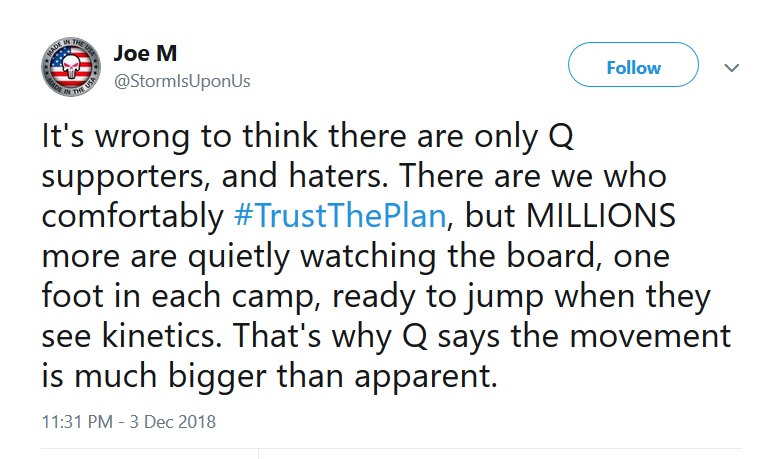Click the phrase "foot in each camp"

[181, 296]
